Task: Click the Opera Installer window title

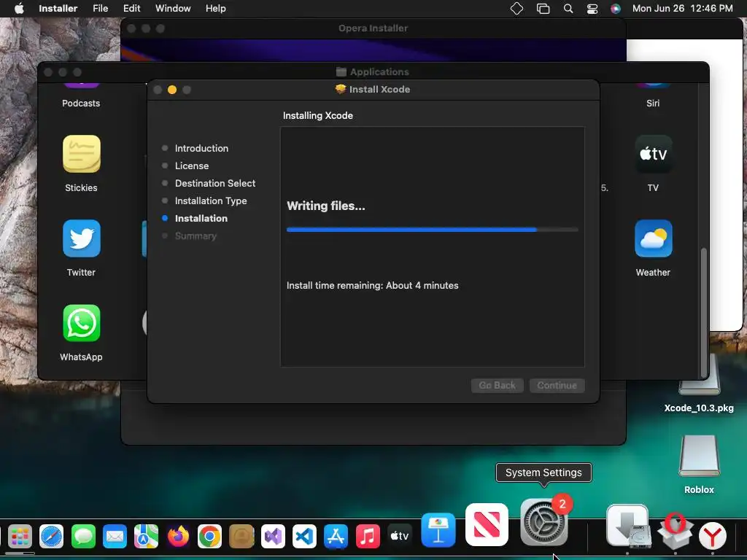Action: point(373,28)
